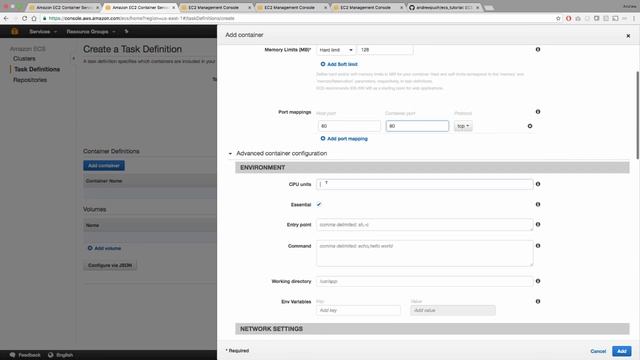Click the English language selector
The width and height of the screenshot is (640, 360).
coord(64,355)
